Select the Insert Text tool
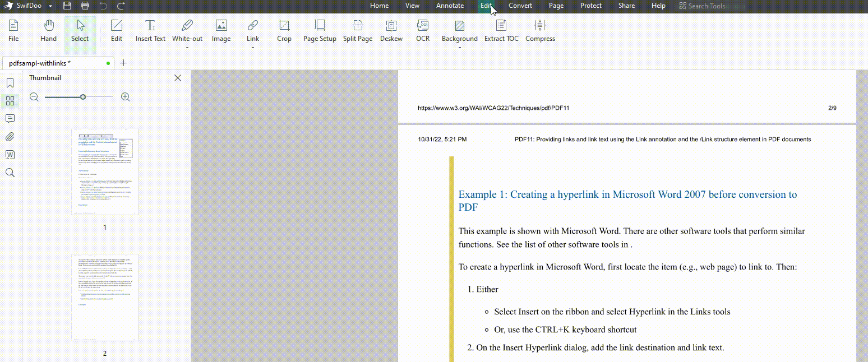The height and width of the screenshot is (362, 868). tap(150, 31)
